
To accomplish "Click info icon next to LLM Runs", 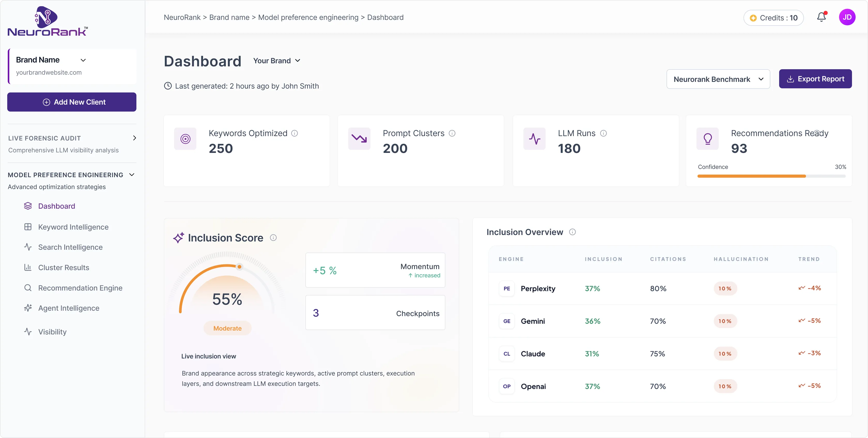I will click(x=603, y=134).
